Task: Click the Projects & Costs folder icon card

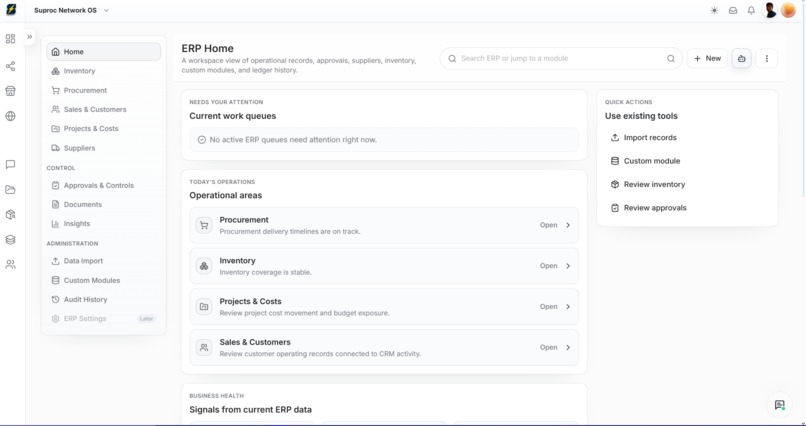Action: pyautogui.click(x=204, y=307)
